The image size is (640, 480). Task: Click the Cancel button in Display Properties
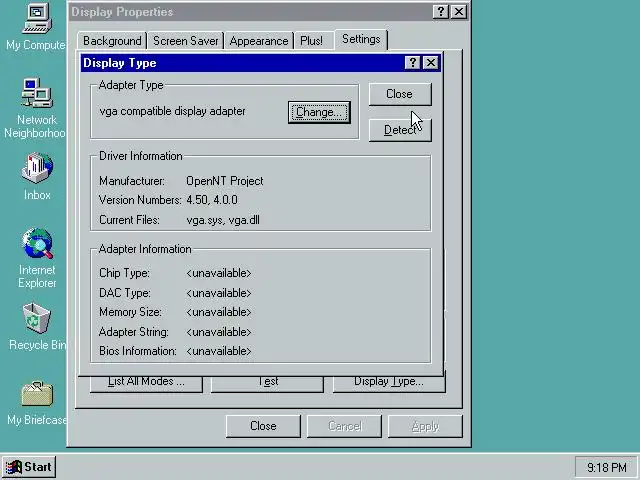click(344, 426)
